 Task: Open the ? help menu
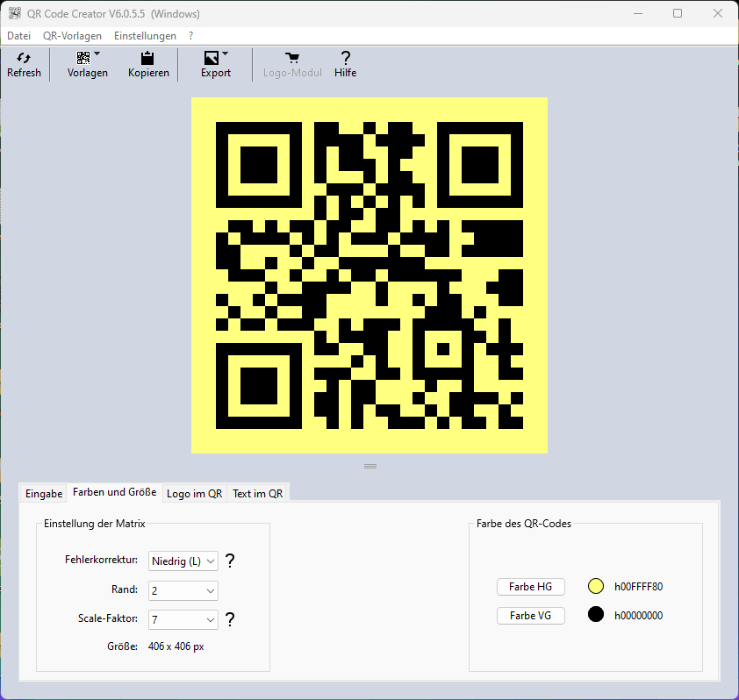click(x=190, y=36)
